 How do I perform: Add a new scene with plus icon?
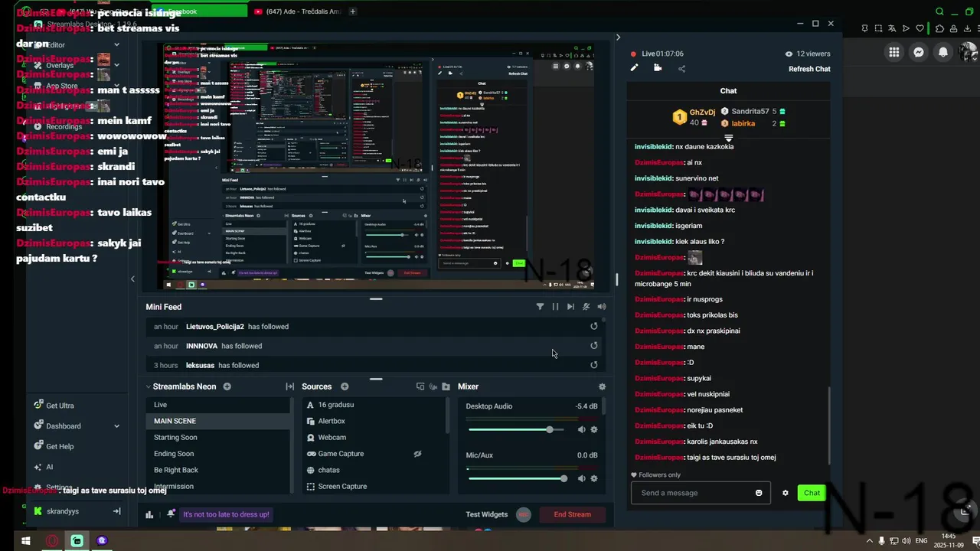pyautogui.click(x=227, y=386)
